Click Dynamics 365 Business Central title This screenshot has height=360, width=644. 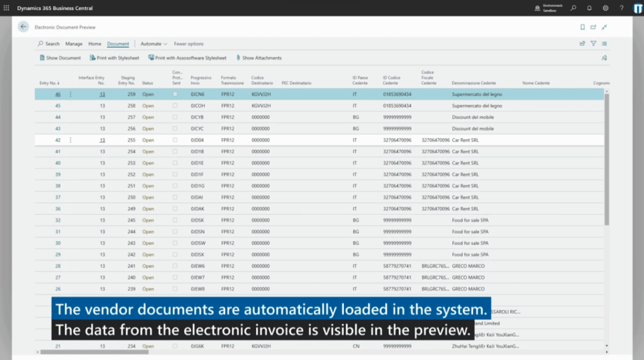coord(55,8)
